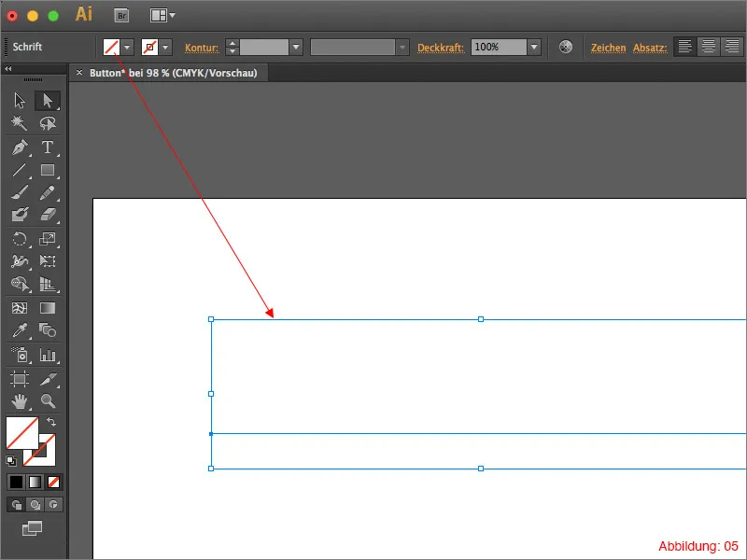The width and height of the screenshot is (747, 560).
Task: Click the recolor artwork wheel icon
Action: (566, 47)
